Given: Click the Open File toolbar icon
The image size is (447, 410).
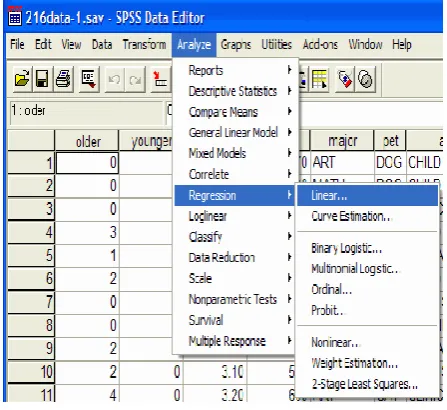Looking at the screenshot, I should coord(22,79).
